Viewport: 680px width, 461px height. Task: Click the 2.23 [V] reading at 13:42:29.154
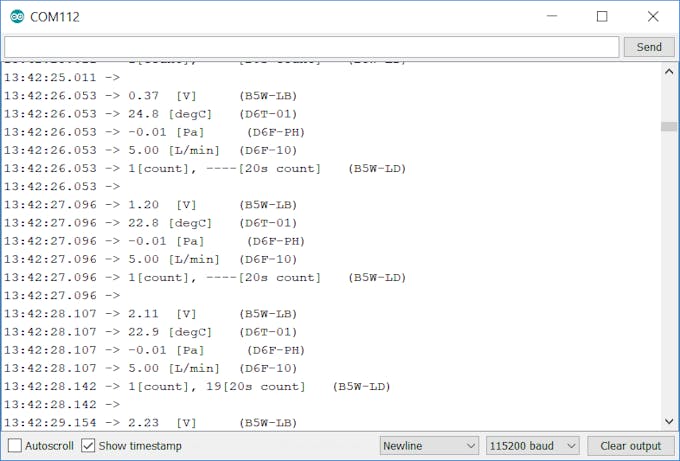150,422
